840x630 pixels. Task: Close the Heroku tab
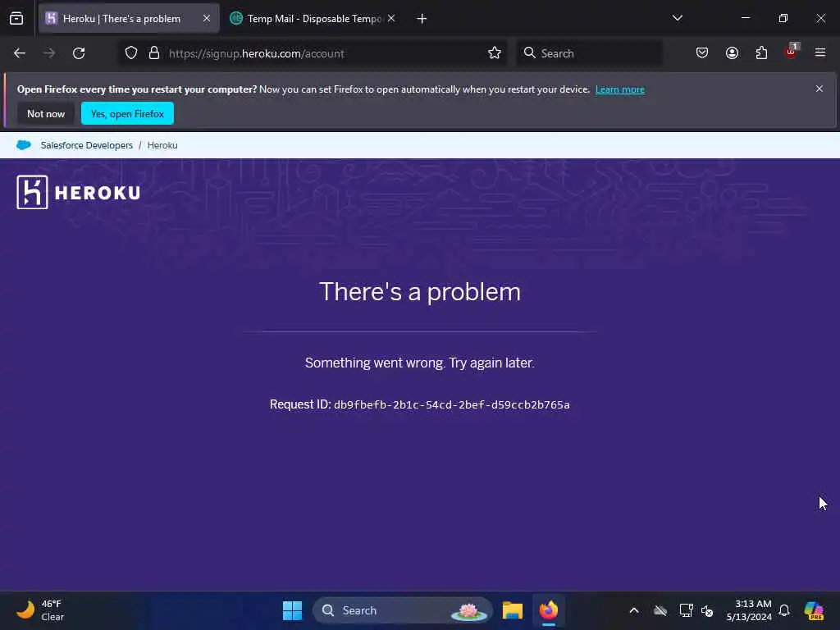pyautogui.click(x=207, y=18)
